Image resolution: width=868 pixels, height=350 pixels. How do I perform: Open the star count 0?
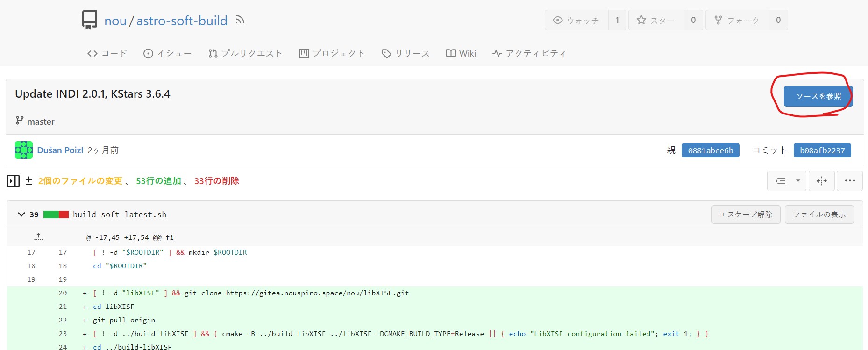(693, 20)
